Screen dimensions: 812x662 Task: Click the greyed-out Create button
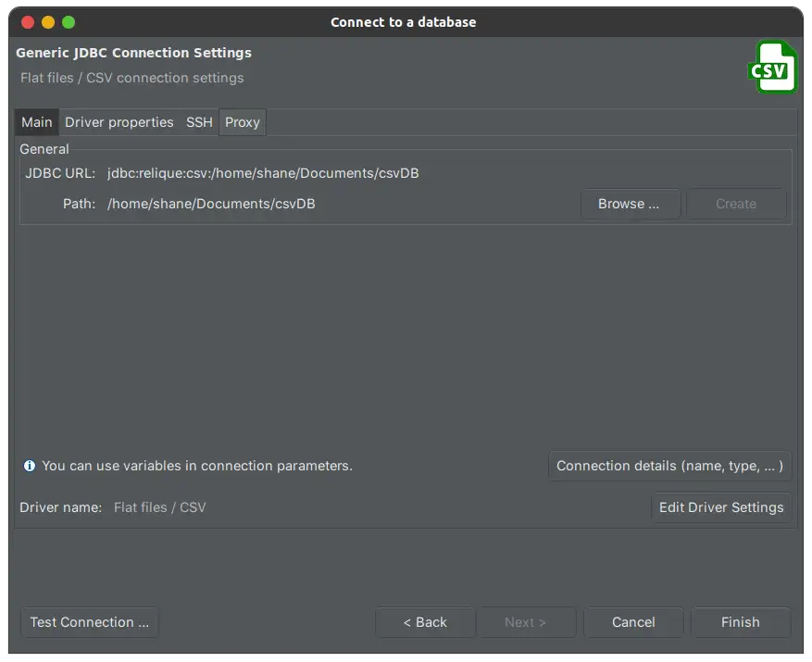pos(736,204)
